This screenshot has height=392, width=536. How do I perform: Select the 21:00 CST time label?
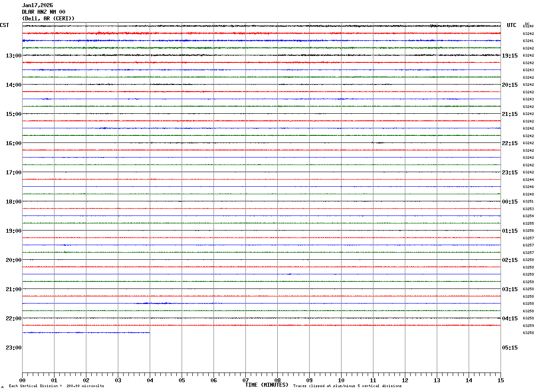tap(14, 289)
